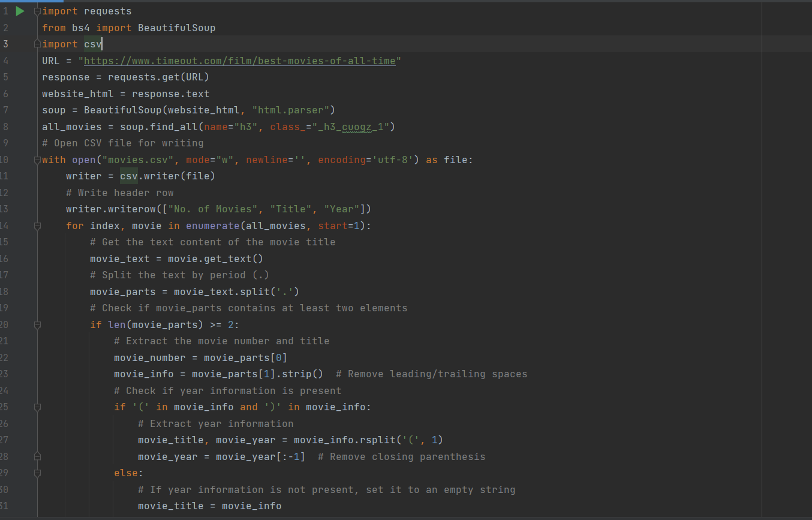Click comment '# Split the text by period (.)'

click(180, 275)
